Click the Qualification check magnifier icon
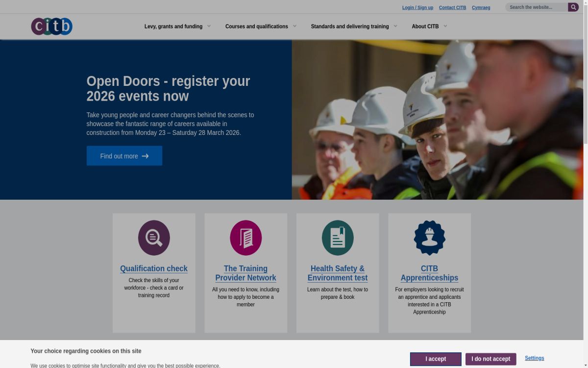The height and width of the screenshot is (368, 588). [x=154, y=238]
